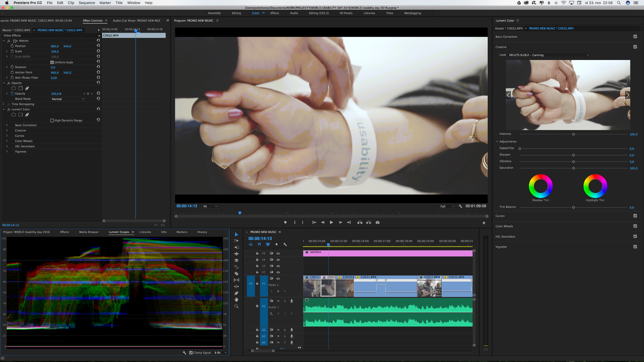The image size is (644, 362).
Task: Select the Slide tool
Action: [236, 287]
